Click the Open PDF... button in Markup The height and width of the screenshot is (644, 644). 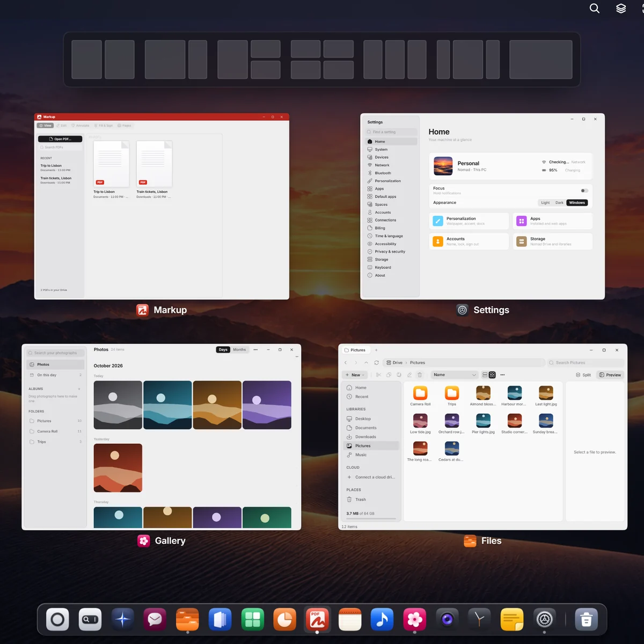point(60,139)
